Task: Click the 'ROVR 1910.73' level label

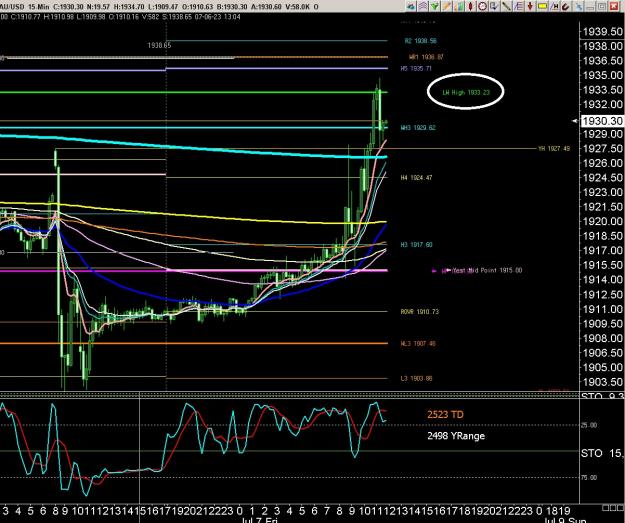Action: pos(419,311)
